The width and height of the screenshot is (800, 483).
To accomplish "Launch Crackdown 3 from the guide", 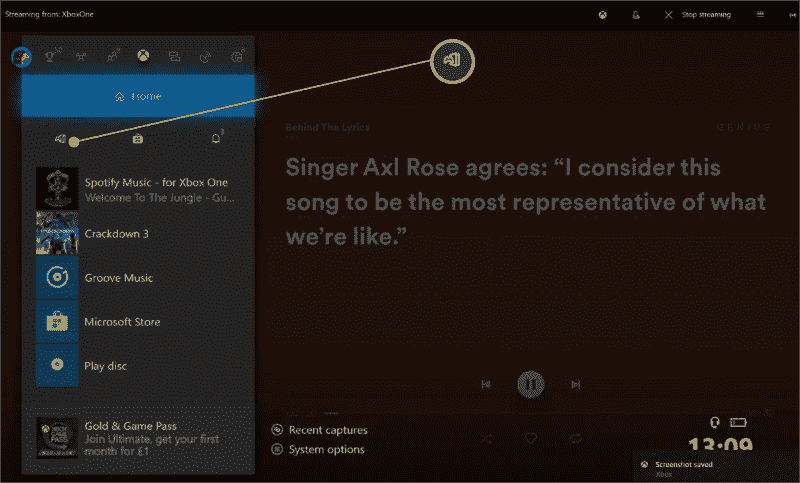I will coord(138,234).
